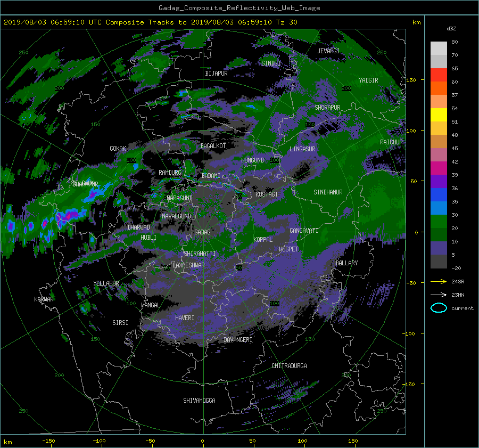This screenshot has height=448, width=479.
Task: Click the HAVERI city label
Action: (x=185, y=318)
